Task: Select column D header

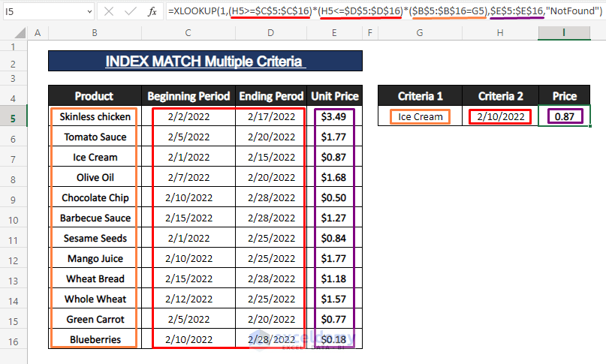Action: click(x=270, y=33)
